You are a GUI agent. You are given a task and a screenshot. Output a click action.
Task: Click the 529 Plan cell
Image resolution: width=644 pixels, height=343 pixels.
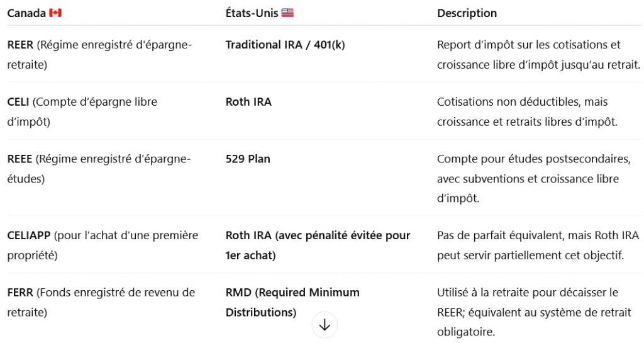pyautogui.click(x=248, y=159)
